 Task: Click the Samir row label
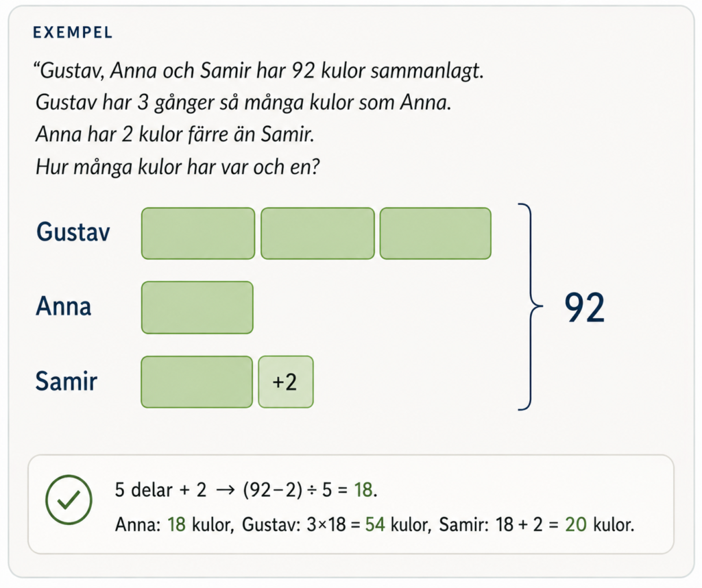pos(66,381)
